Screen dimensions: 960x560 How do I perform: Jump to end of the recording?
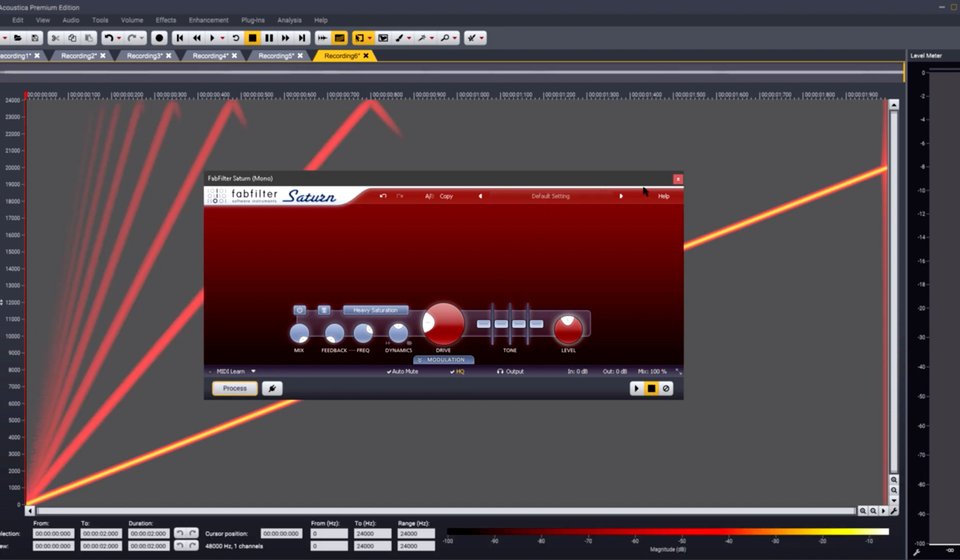[302, 38]
